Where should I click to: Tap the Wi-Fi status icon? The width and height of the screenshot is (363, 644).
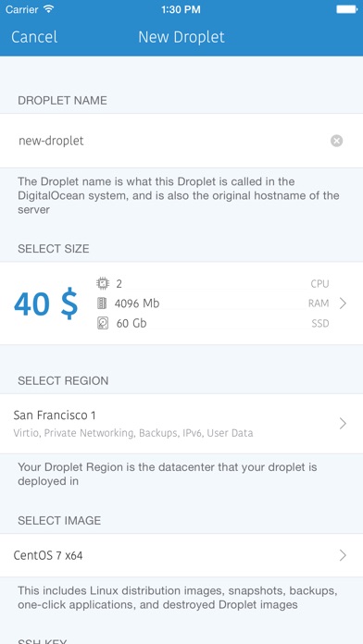[x=48, y=9]
